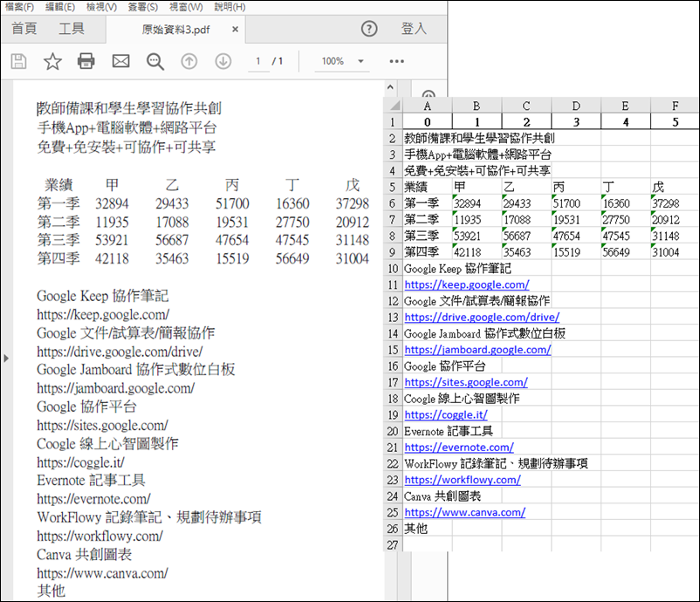The width and height of the screenshot is (700, 602).
Task: Switch to the 首頁 tab
Action: tap(24, 29)
